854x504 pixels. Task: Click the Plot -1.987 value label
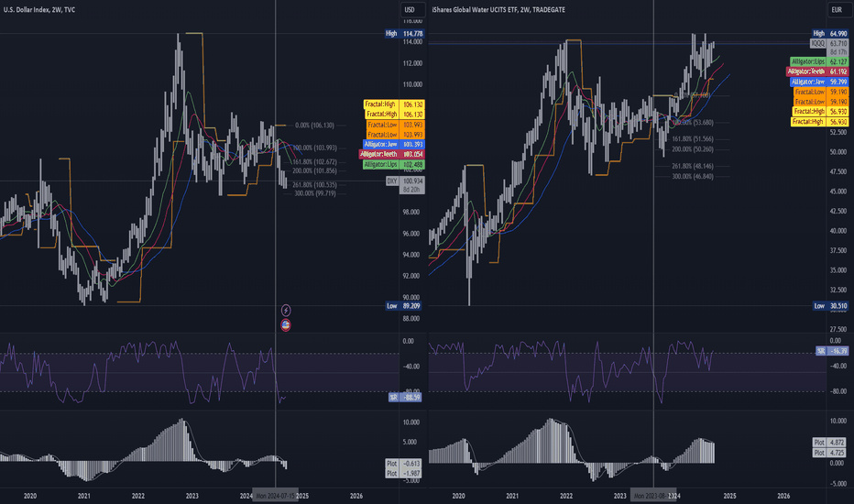[405, 474]
